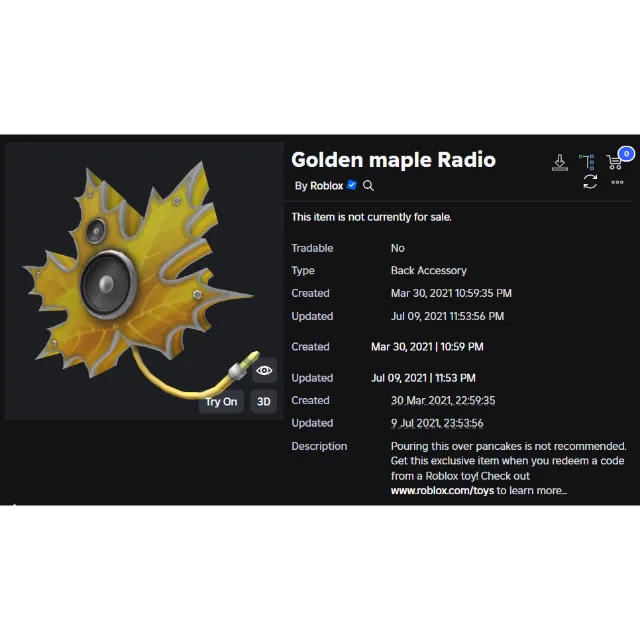Click the Mar 30, 2021 10:59:35 PM created date
Image resolution: width=640 pixels, height=640 pixels.
coord(451,294)
